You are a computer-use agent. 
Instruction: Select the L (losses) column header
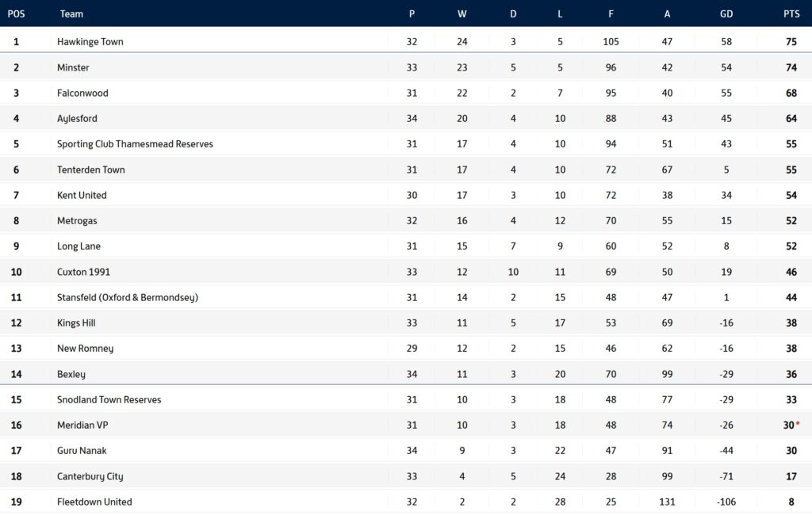[560, 13]
